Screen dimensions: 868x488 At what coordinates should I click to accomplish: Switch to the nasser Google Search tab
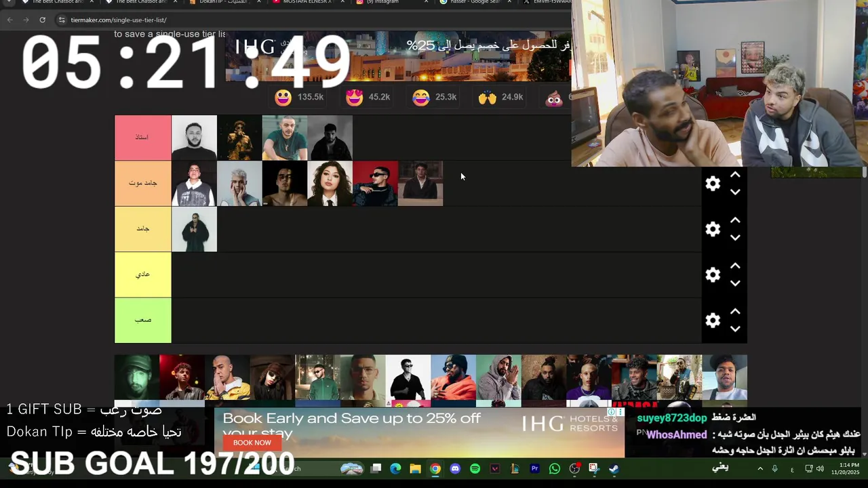(x=475, y=2)
